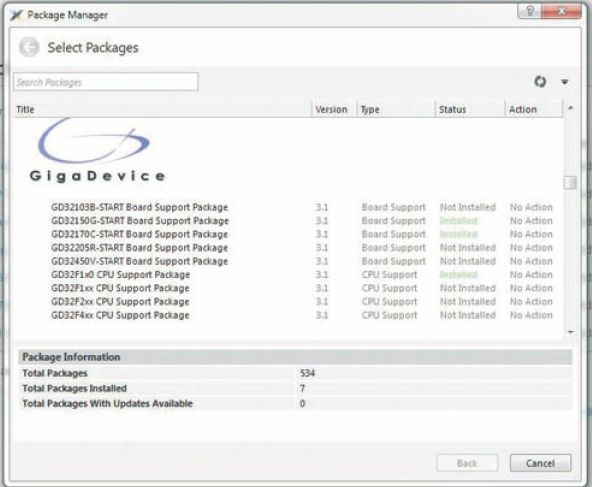Click No Action for GD32205R-START package
Viewport: 592px width, 487px height.
coord(531,248)
